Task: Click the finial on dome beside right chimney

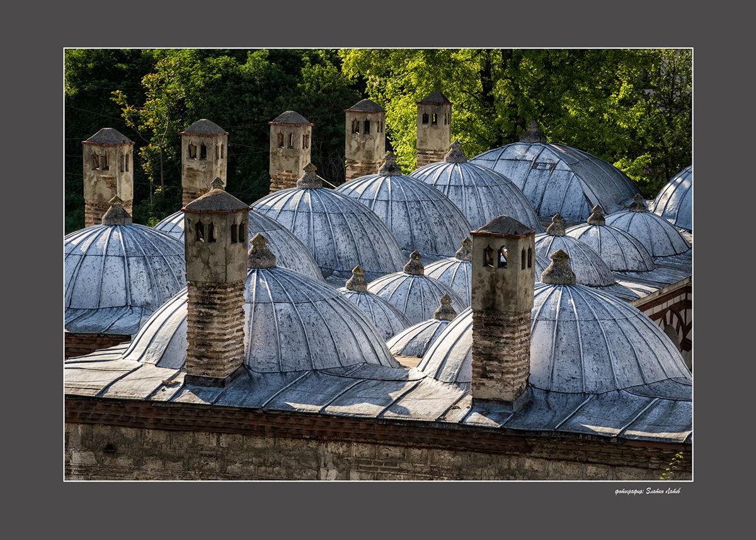Action: (558, 268)
